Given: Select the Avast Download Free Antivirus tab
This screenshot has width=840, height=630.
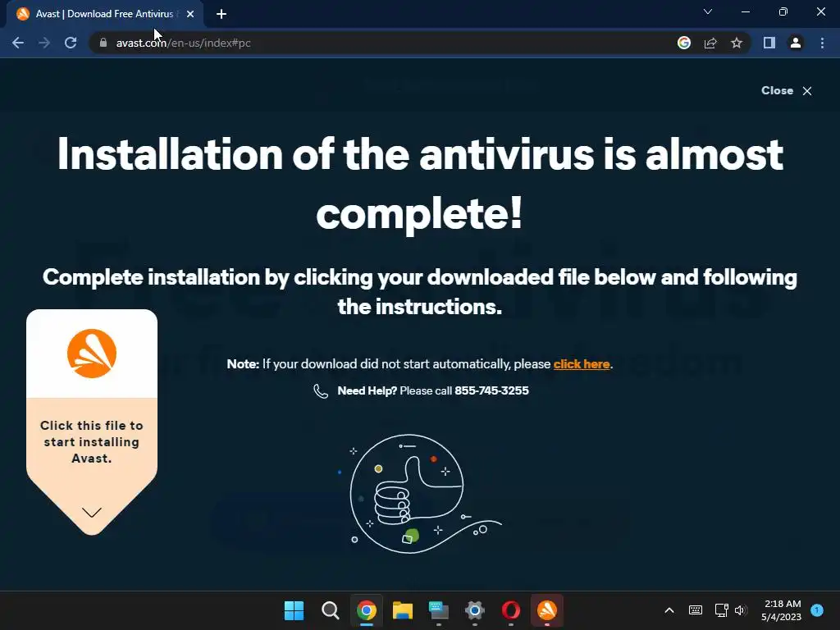Looking at the screenshot, I should (104, 14).
